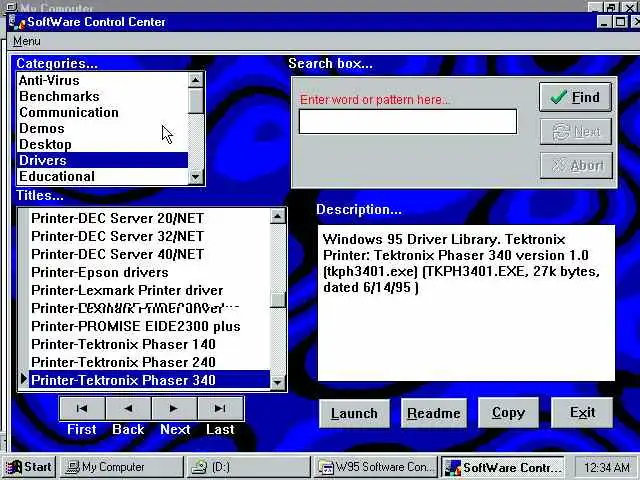Open the Windows Start button
The width and height of the screenshot is (640, 480).
(x=29, y=467)
